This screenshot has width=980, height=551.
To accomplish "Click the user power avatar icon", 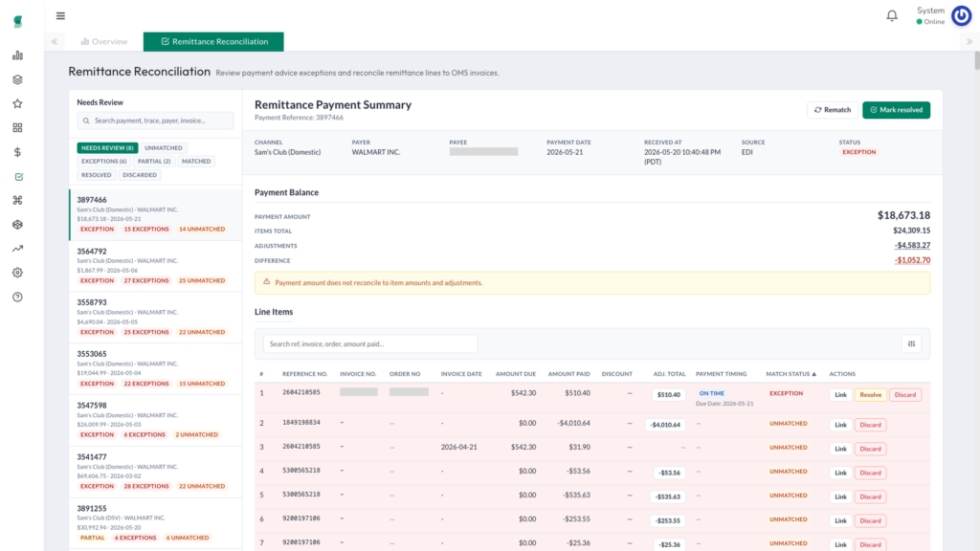I will (x=961, y=15).
